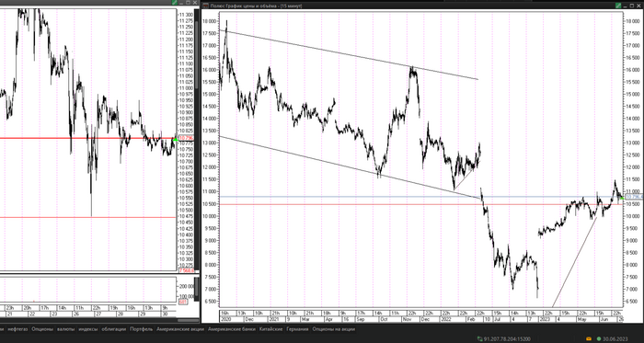Click the 2021 year label on Полюс time axis
The image size is (644, 343).
pos(273,319)
